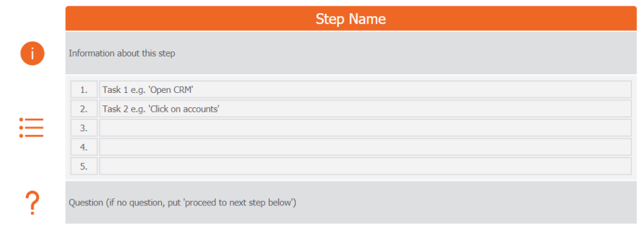This screenshot has height=238, width=644.
Task: Click the orange information circle icon
Action: (33, 53)
